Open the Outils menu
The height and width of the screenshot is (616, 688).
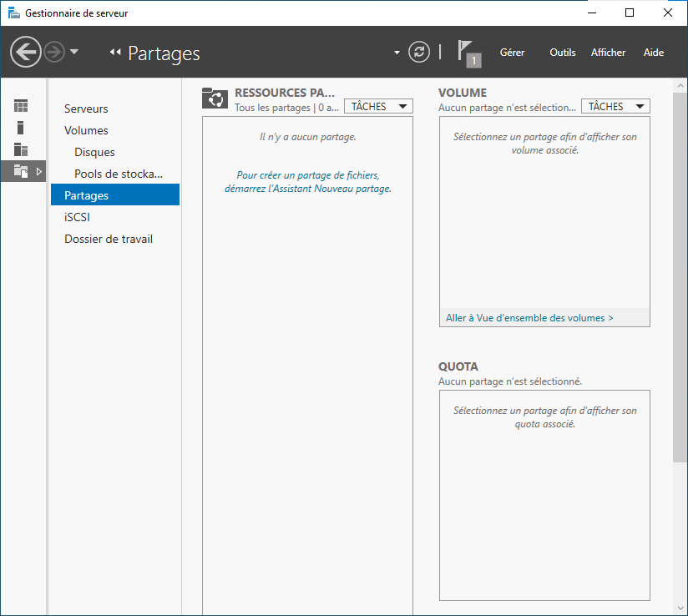click(562, 53)
